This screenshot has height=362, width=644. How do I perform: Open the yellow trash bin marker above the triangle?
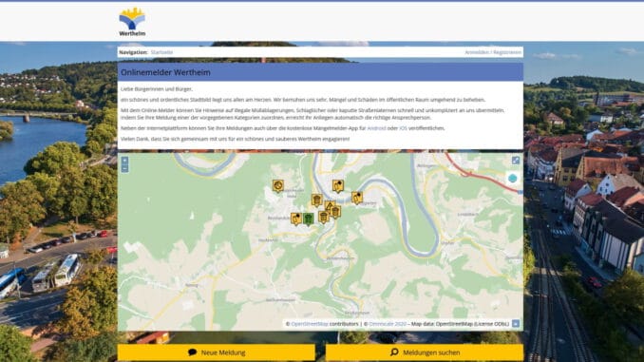point(316,200)
